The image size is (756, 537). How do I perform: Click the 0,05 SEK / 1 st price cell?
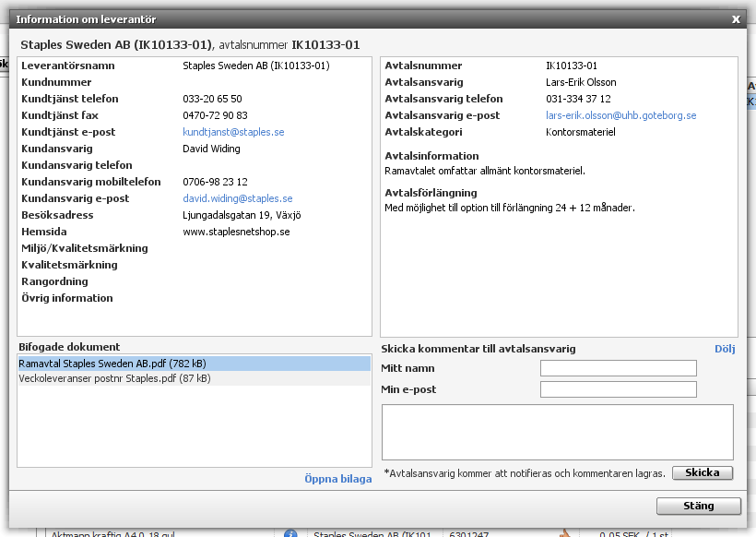pos(634,533)
